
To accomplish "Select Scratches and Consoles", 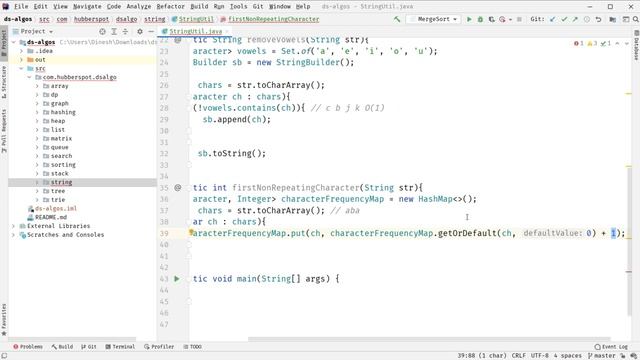I will point(65,235).
